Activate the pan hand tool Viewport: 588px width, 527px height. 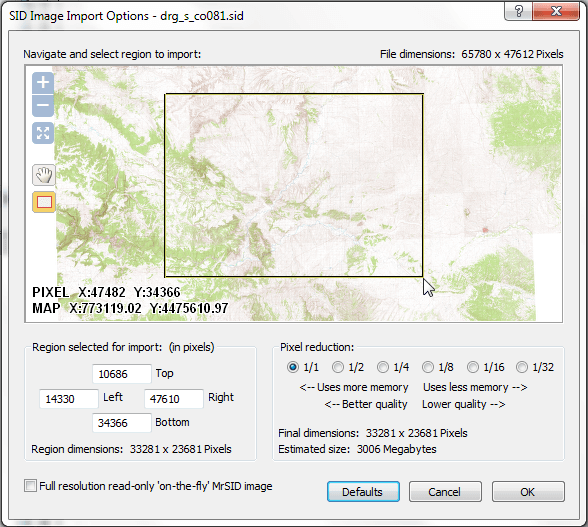tap(44, 175)
